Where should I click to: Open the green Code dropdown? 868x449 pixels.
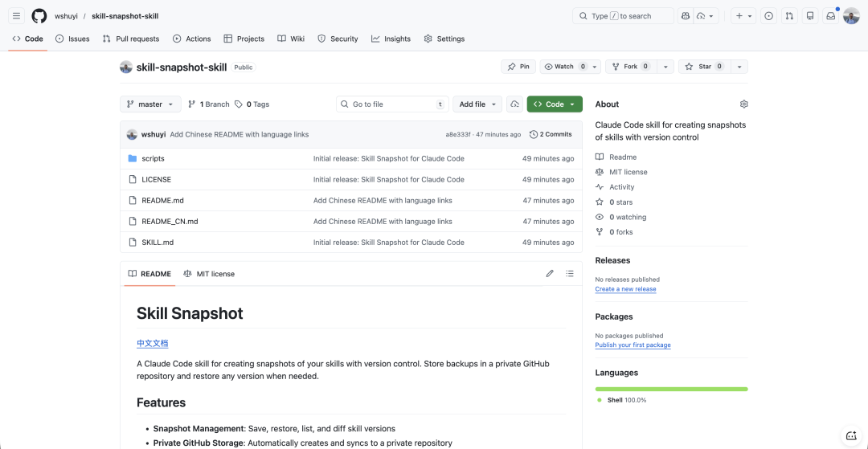click(555, 104)
